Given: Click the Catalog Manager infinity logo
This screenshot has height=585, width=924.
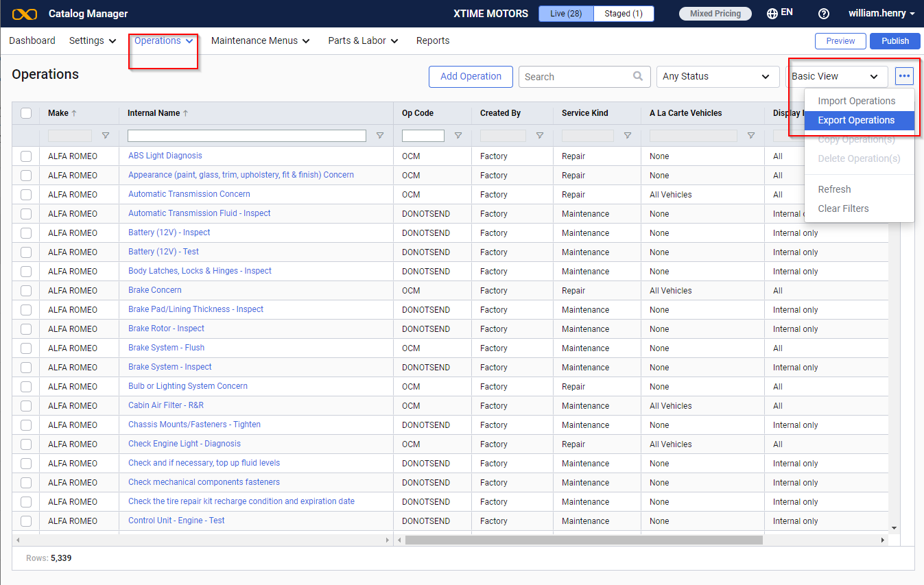Looking at the screenshot, I should pos(25,14).
